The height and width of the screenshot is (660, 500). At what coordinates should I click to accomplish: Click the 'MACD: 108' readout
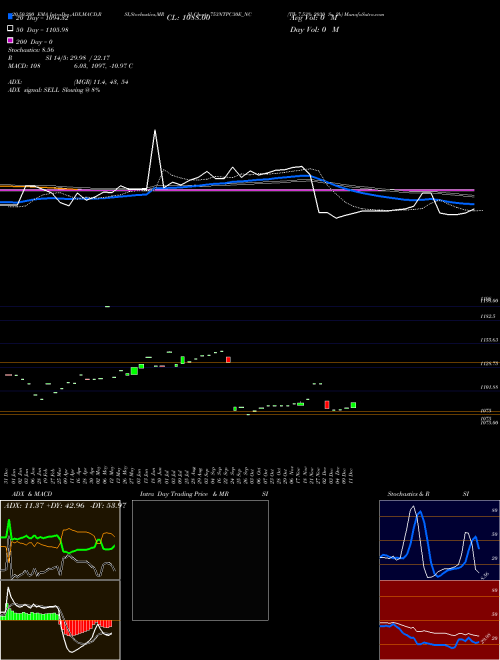[24, 66]
